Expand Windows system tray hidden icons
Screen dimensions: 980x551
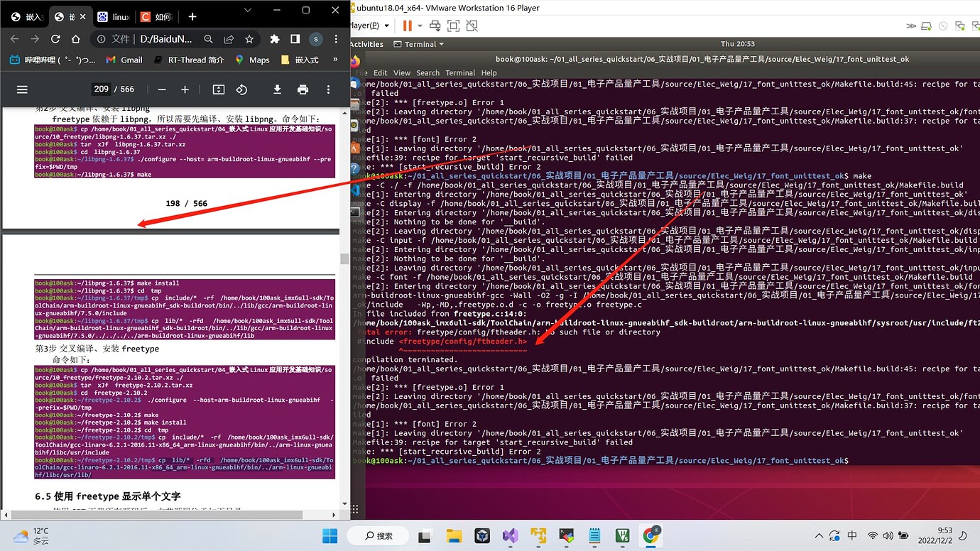tap(820, 535)
